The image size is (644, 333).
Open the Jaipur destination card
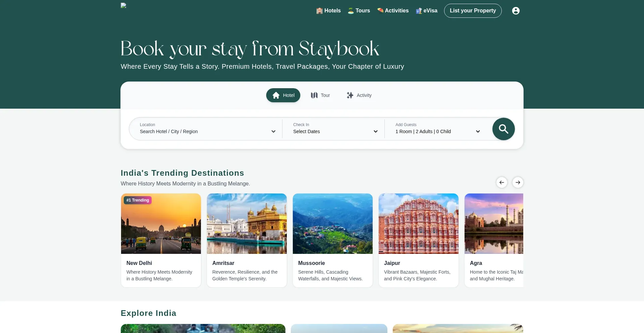pyautogui.click(x=418, y=240)
